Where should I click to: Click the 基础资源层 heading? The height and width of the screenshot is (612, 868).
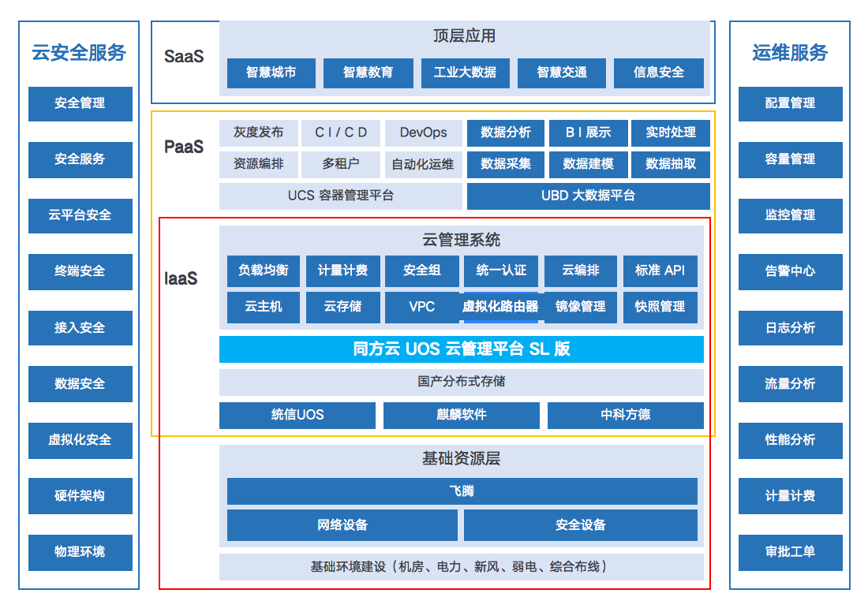click(x=461, y=459)
